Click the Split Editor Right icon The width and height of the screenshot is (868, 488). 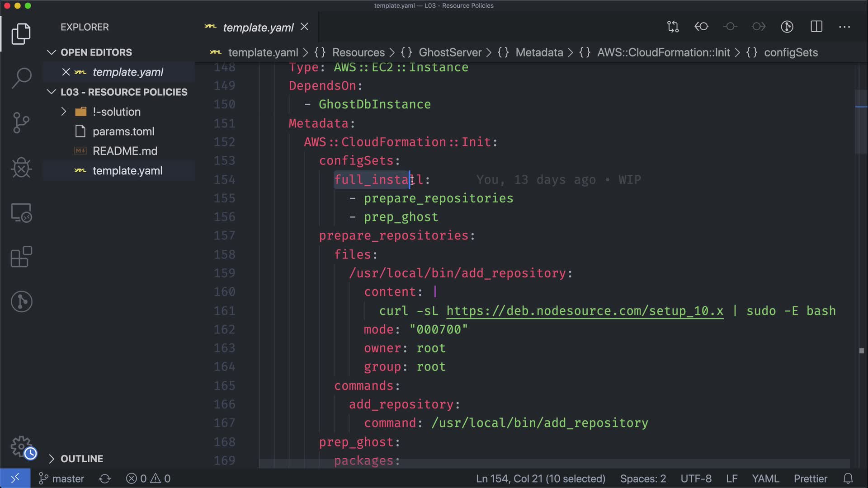click(x=816, y=27)
